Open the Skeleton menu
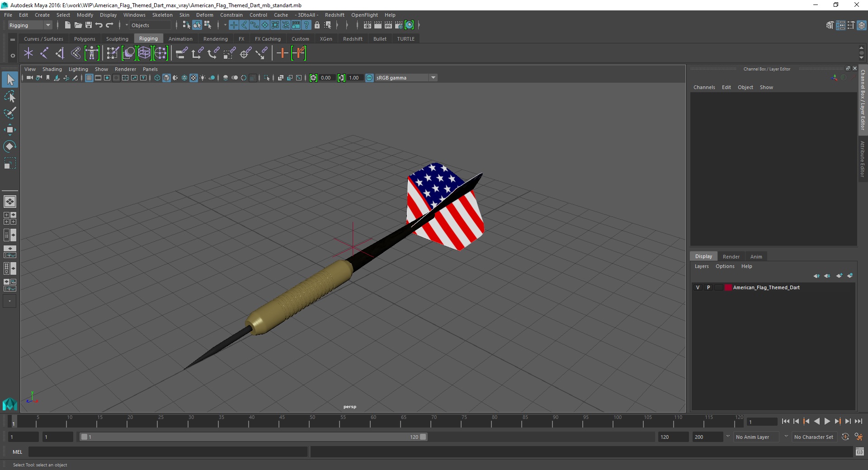This screenshot has height=470, width=868. (162, 15)
